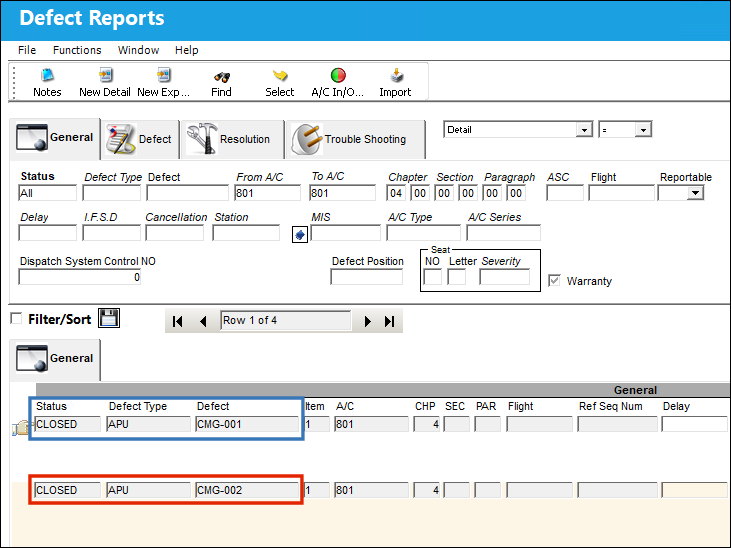731x548 pixels.
Task: Open the Functions menu
Action: tap(77, 50)
